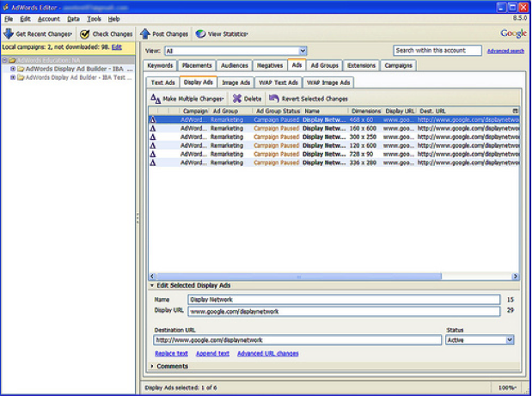Open the Account menu
532x396 pixels.
pyautogui.click(x=48, y=19)
